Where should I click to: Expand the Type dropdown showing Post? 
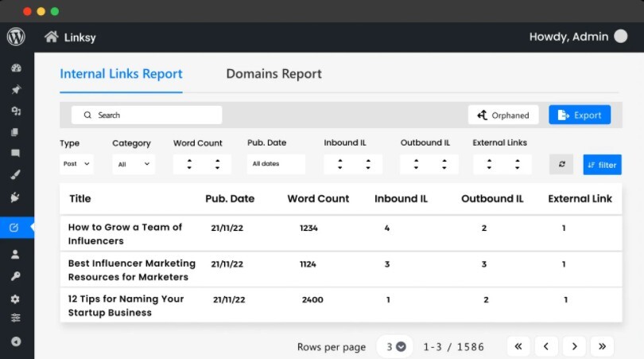coord(76,165)
